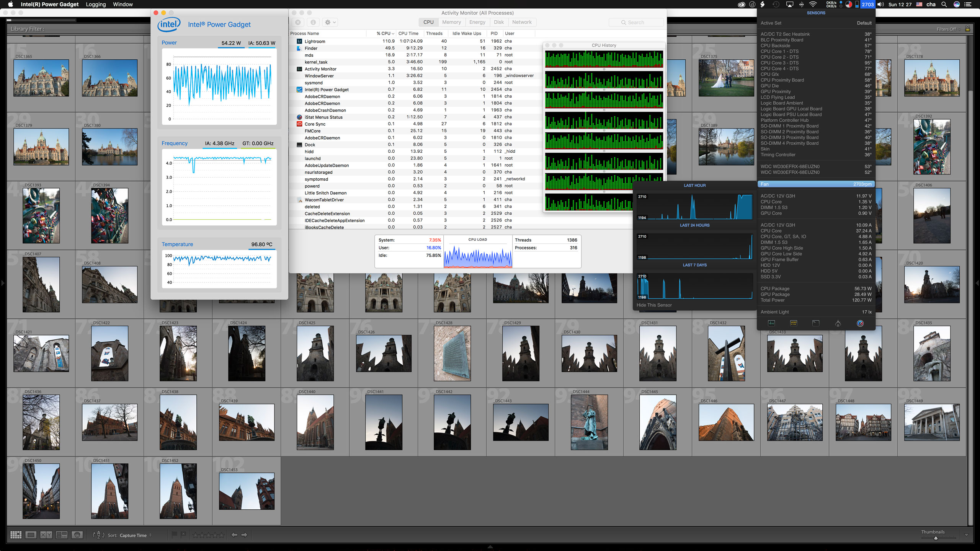
Task: Toggle the filter lock icon
Action: pyautogui.click(x=968, y=29)
